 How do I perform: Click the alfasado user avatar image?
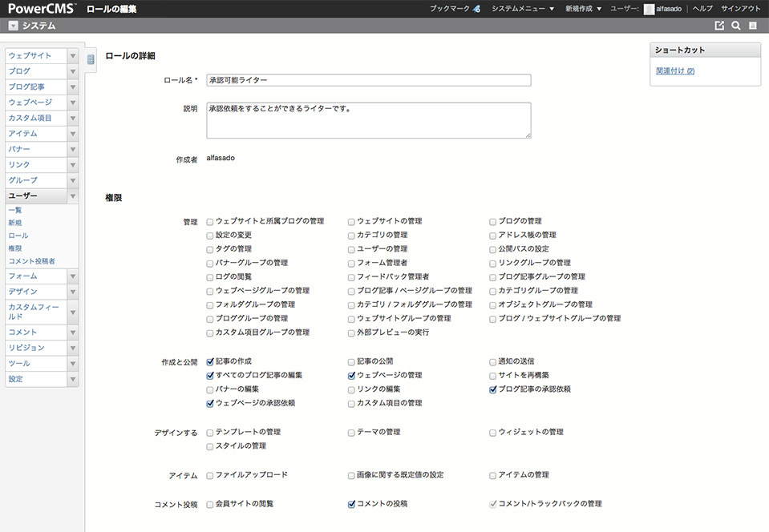pos(649,9)
